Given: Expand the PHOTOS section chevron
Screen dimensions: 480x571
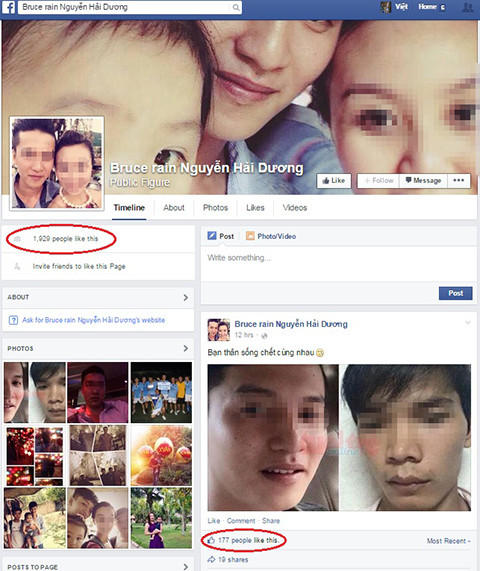Looking at the screenshot, I should pyautogui.click(x=185, y=348).
